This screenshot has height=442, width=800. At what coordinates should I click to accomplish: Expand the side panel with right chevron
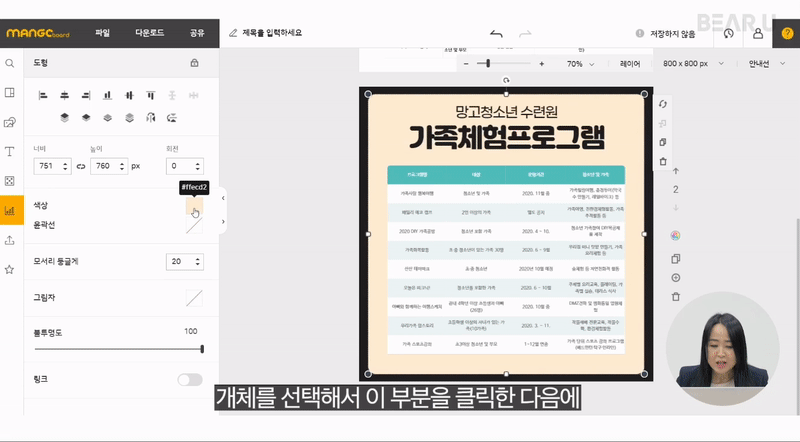[223, 222]
